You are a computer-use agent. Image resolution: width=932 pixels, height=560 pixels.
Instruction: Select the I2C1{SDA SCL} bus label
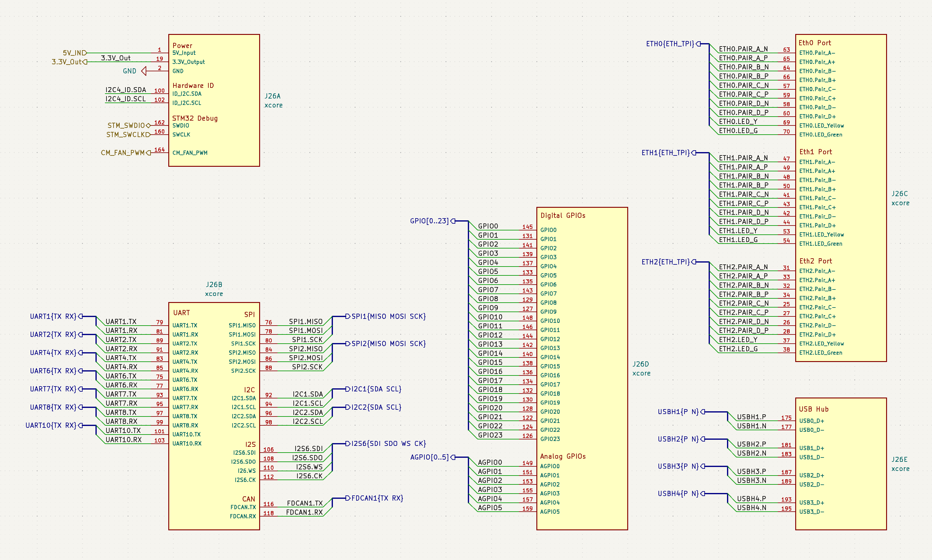[x=374, y=389]
